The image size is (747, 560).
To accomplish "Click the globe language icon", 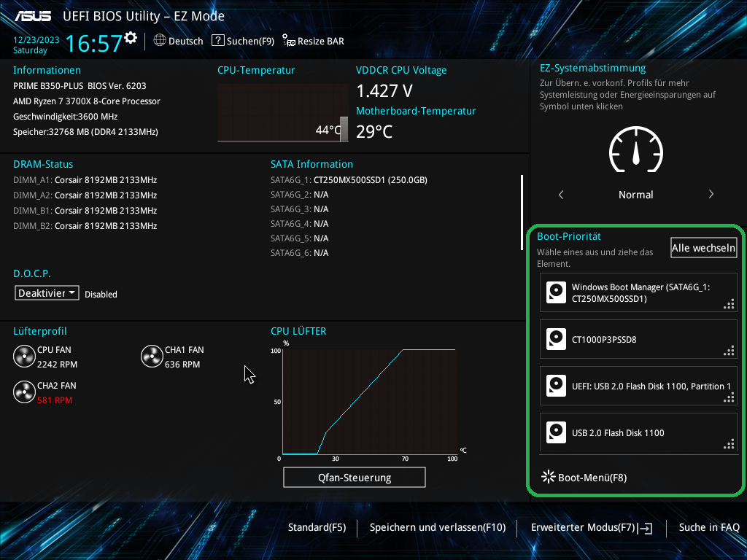I will coord(160,41).
